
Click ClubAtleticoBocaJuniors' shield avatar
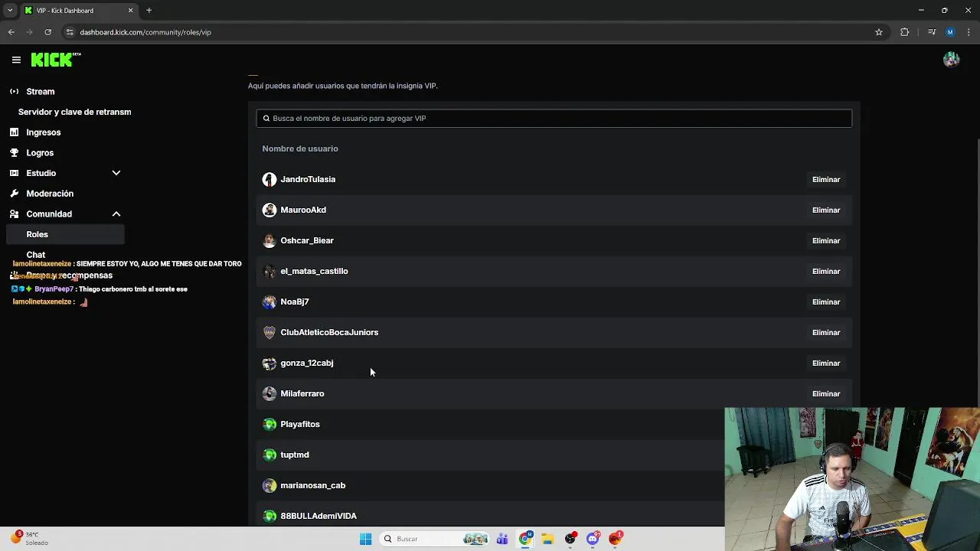click(x=269, y=332)
